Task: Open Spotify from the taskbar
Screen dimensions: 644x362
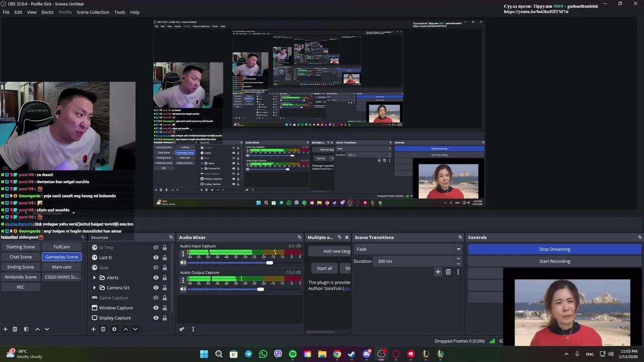Action: [x=293, y=354]
